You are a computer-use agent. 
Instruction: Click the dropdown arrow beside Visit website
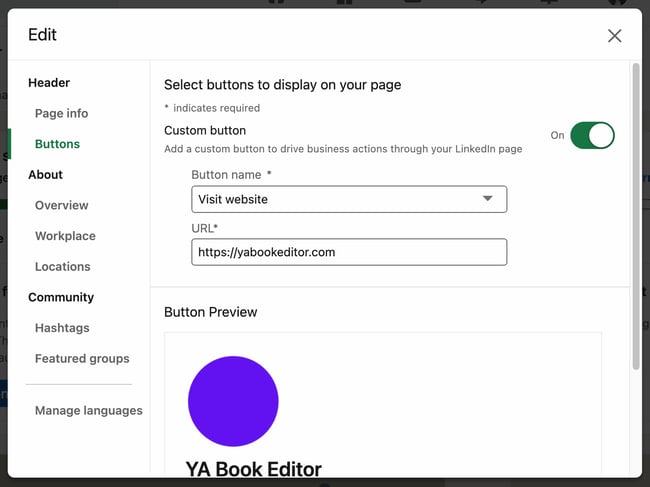pyautogui.click(x=488, y=199)
